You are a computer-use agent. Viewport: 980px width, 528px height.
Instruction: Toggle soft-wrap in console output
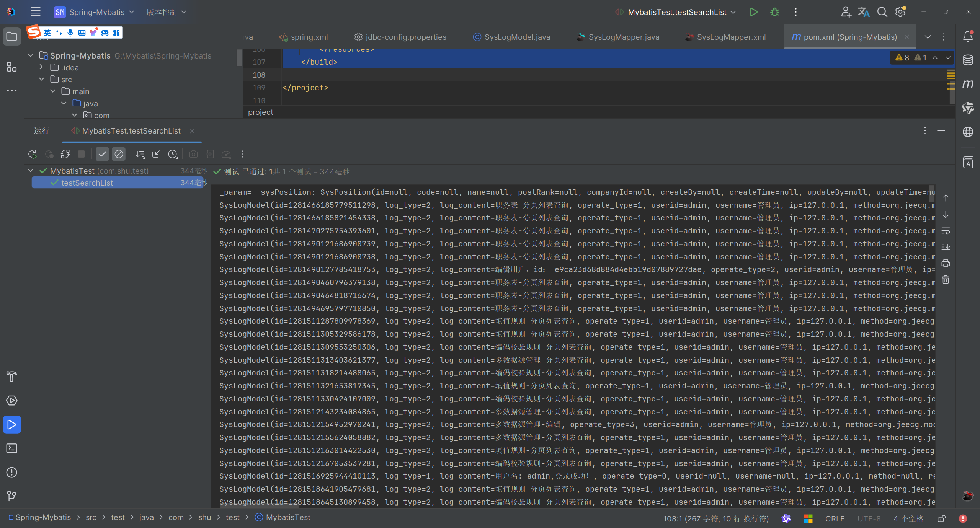(946, 231)
